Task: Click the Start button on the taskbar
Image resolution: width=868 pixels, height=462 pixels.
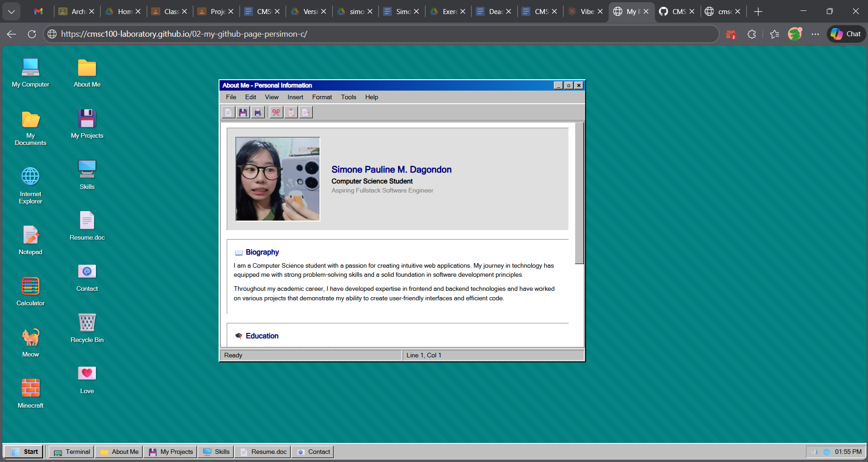Action: pyautogui.click(x=24, y=451)
